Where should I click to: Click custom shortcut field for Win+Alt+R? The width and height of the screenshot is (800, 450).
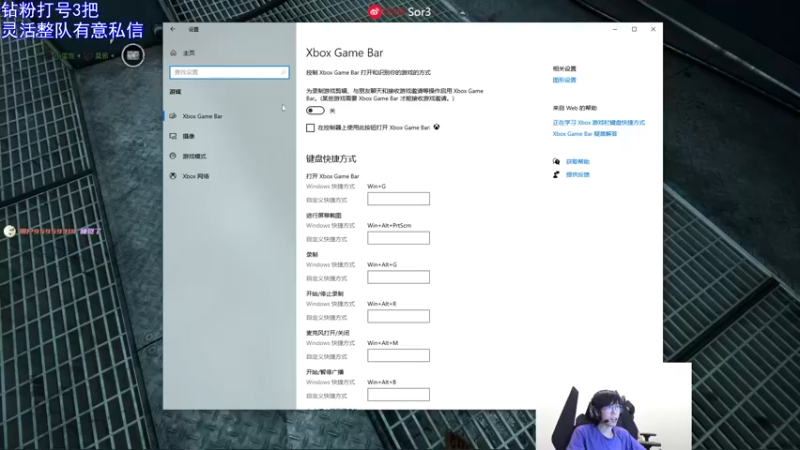tap(398, 316)
